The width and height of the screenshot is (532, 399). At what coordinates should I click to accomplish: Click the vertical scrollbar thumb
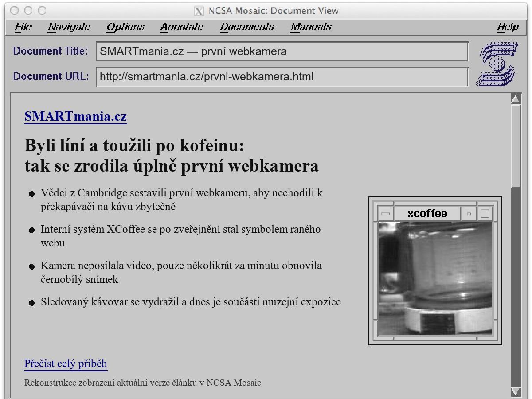(x=516, y=145)
